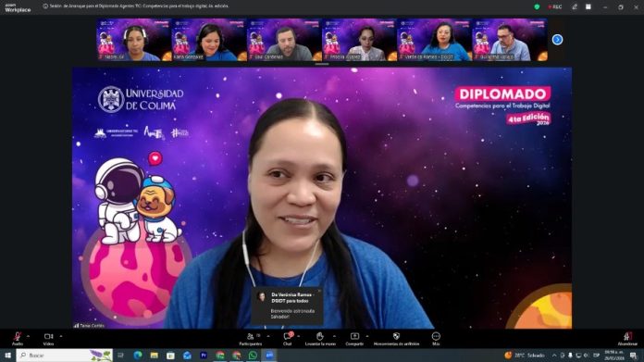Expand the Audio options arrow
The image size is (644, 362).
coord(29,336)
